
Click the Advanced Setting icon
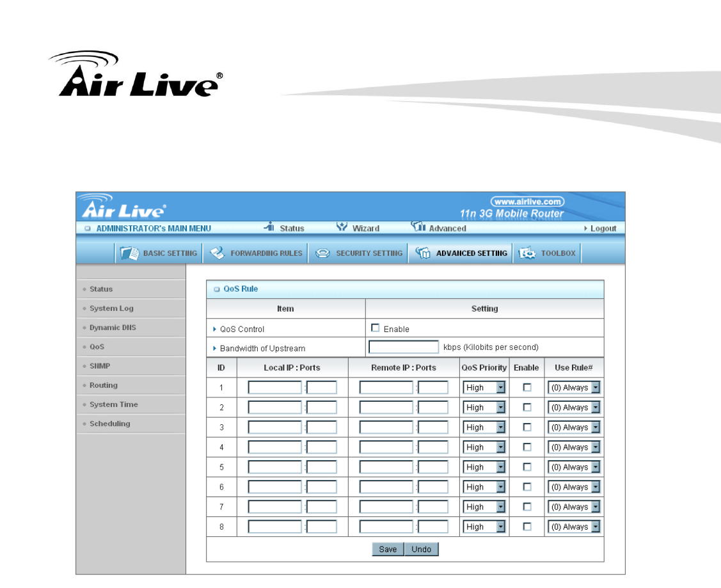click(x=423, y=253)
